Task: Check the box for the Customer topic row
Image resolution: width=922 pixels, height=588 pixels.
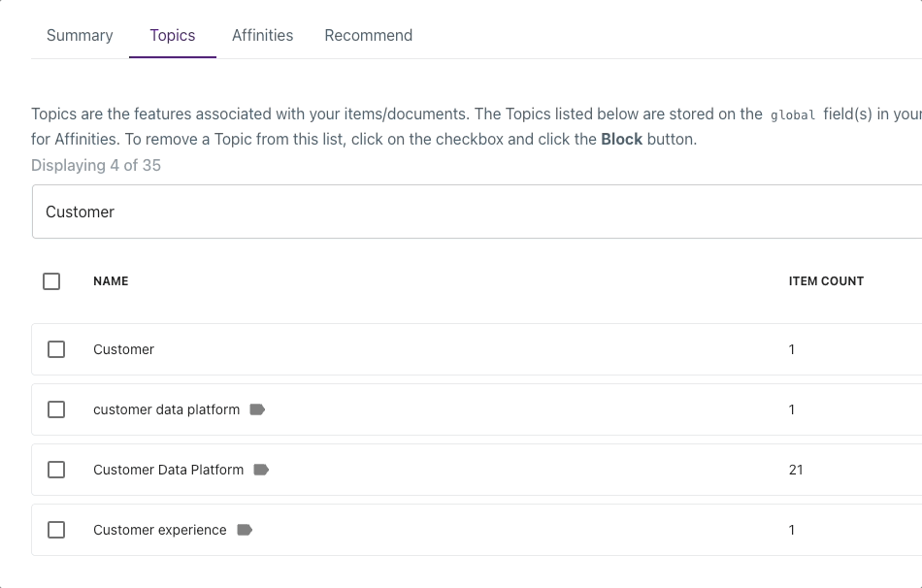Action: pos(56,349)
